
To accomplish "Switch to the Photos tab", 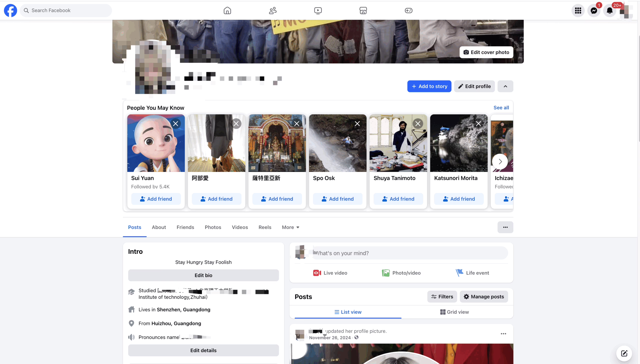I will pos(213,227).
